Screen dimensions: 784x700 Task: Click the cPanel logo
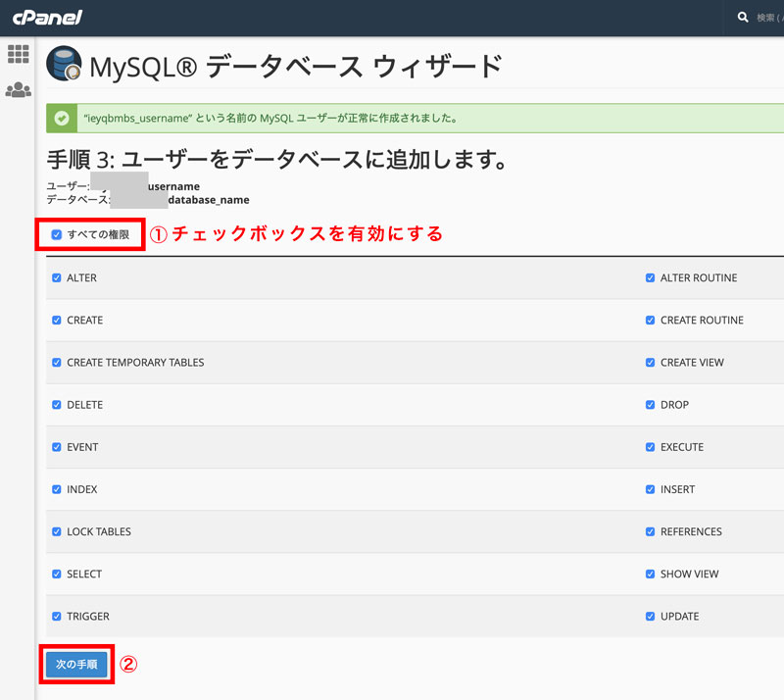click(47, 18)
